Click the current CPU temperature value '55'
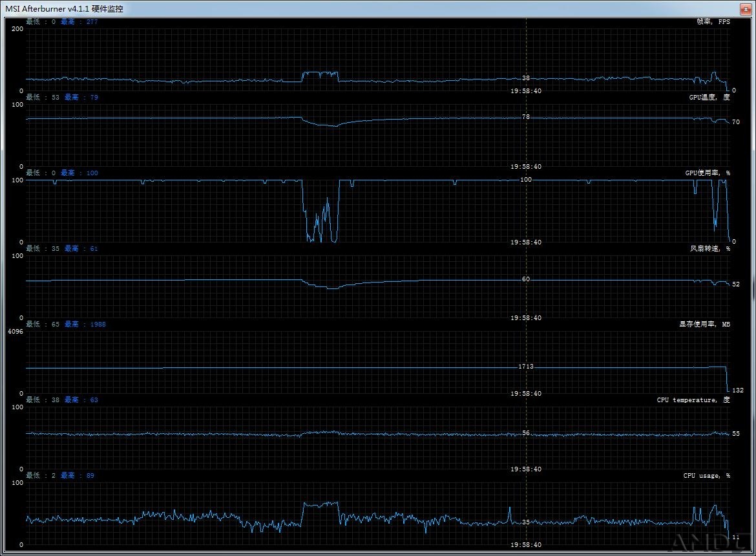756x556 pixels. [x=736, y=434]
